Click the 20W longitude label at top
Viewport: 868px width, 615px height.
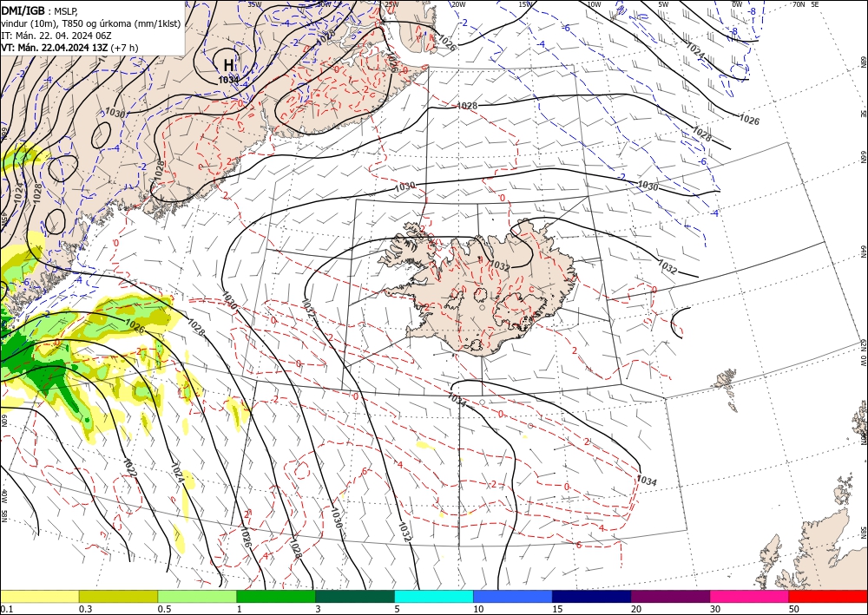click(458, 4)
